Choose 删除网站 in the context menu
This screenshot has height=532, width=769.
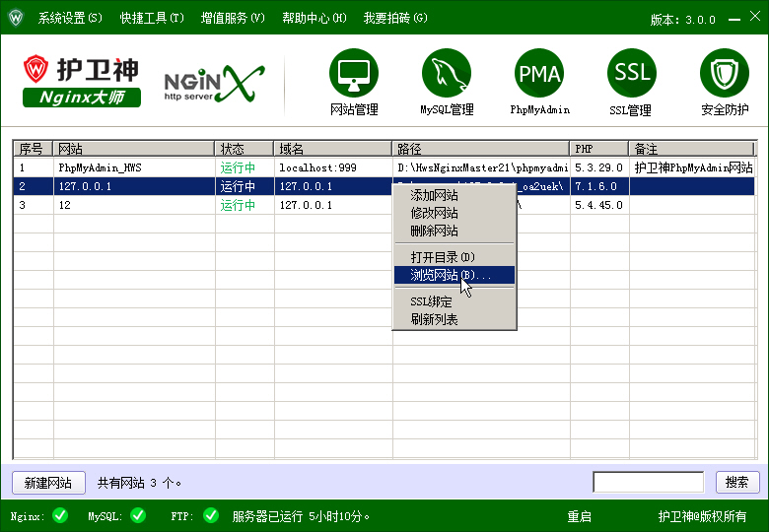pyautogui.click(x=434, y=231)
